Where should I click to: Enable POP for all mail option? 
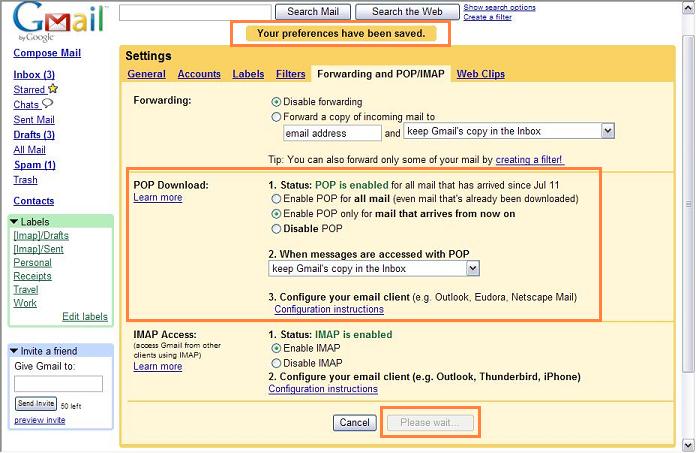276,199
